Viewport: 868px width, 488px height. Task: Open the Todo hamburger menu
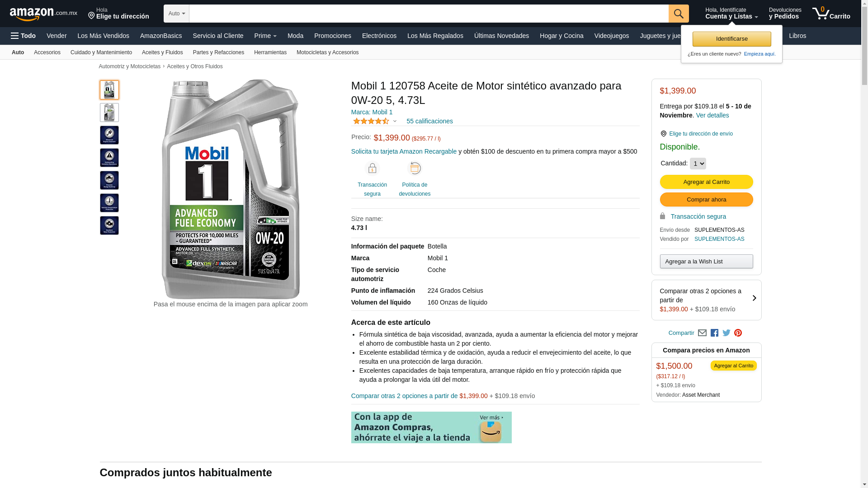click(x=23, y=36)
